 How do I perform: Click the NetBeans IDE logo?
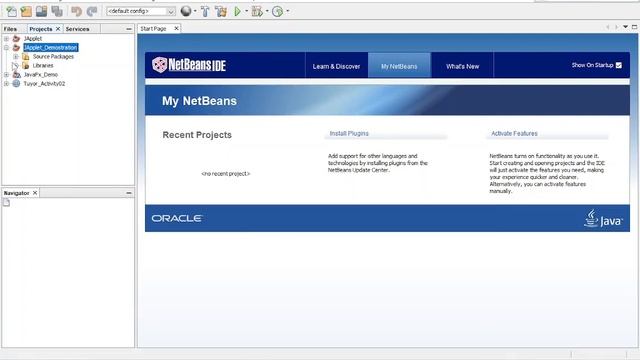(x=189, y=65)
